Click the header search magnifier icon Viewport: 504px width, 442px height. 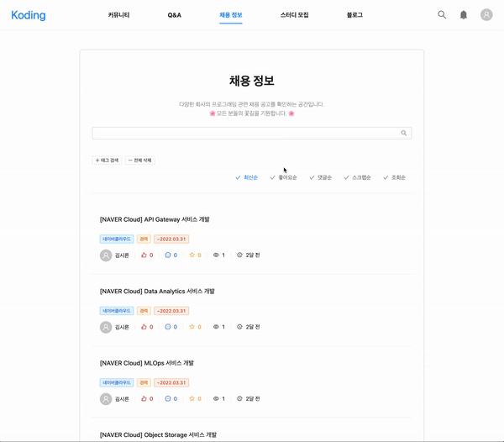pyautogui.click(x=442, y=15)
